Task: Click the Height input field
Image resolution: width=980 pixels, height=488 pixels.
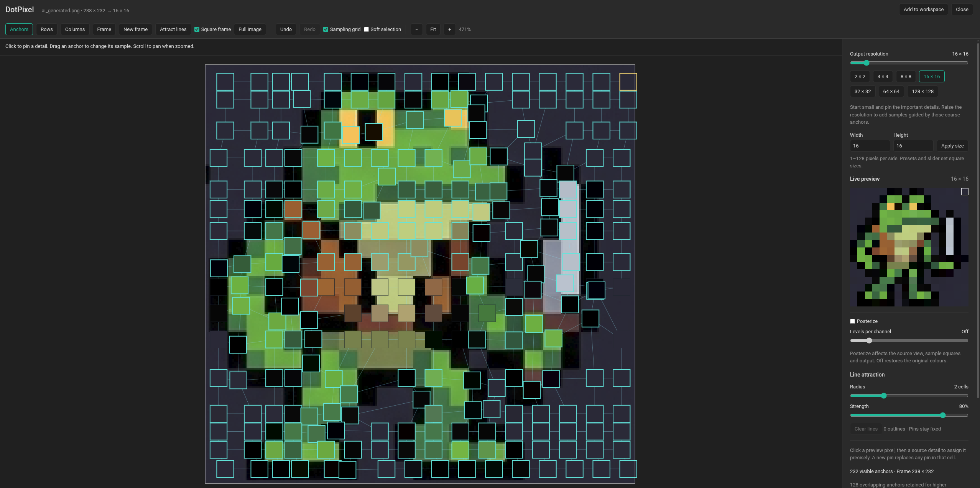Action: [x=913, y=146]
